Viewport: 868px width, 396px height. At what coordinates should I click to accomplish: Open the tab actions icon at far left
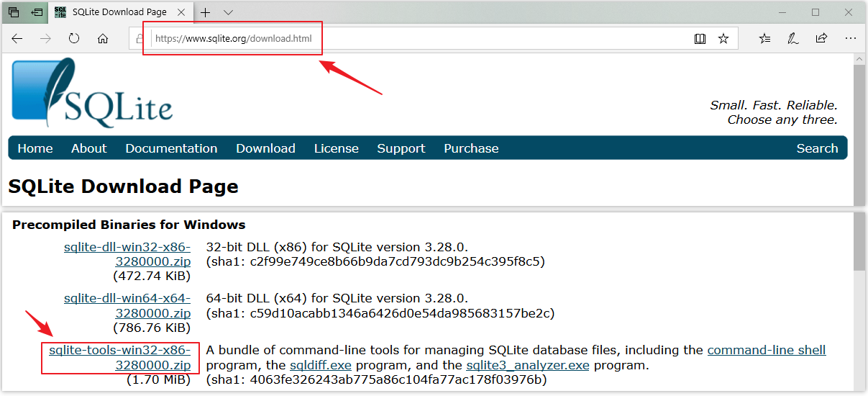tap(14, 12)
